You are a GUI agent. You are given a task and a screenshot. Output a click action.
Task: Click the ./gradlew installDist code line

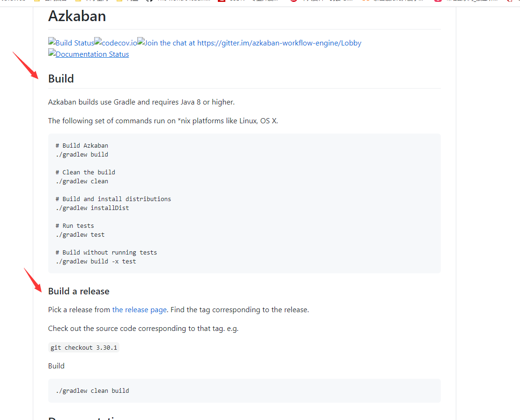pyautogui.click(x=93, y=208)
